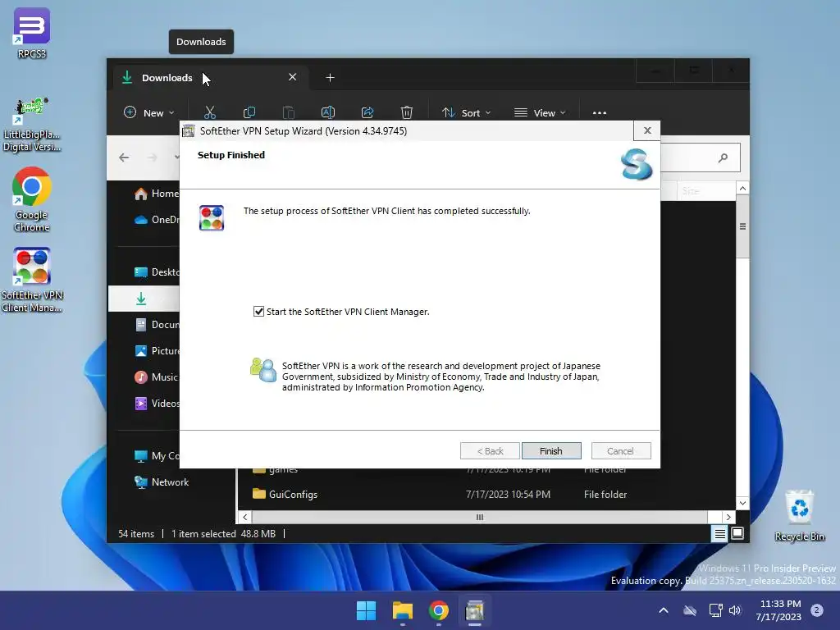Select Downloads entry in the navigation pane
Viewport: 840px width, 630px height.
[144, 299]
